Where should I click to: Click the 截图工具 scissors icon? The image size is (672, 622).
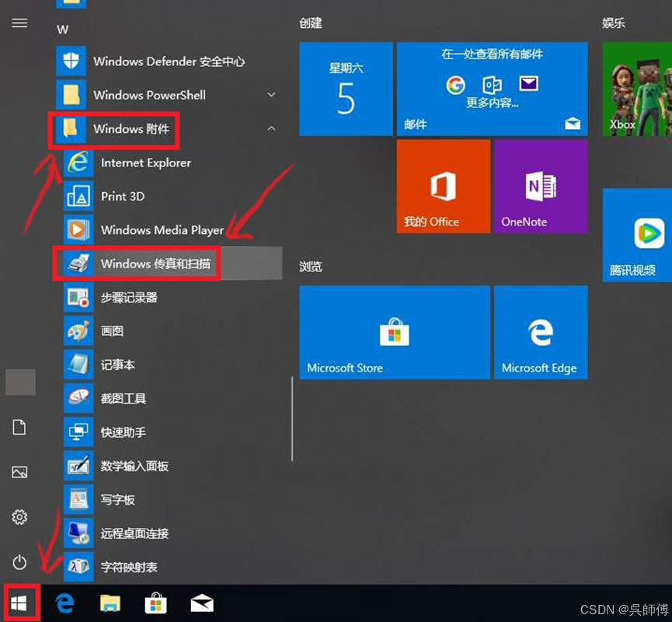click(x=78, y=398)
